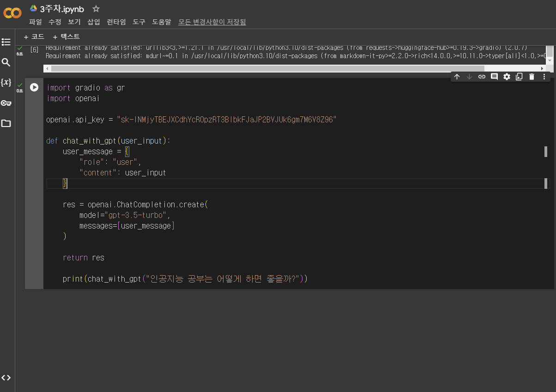Open the files folder panel

[x=6, y=123]
